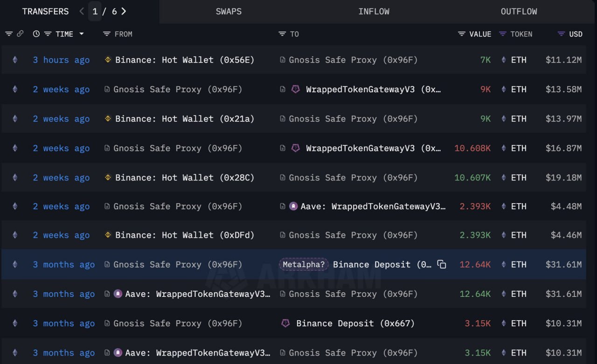
Task: Open Aave: WrappedTokenGatewayV3 in $4.48M row
Action: (x=373, y=206)
